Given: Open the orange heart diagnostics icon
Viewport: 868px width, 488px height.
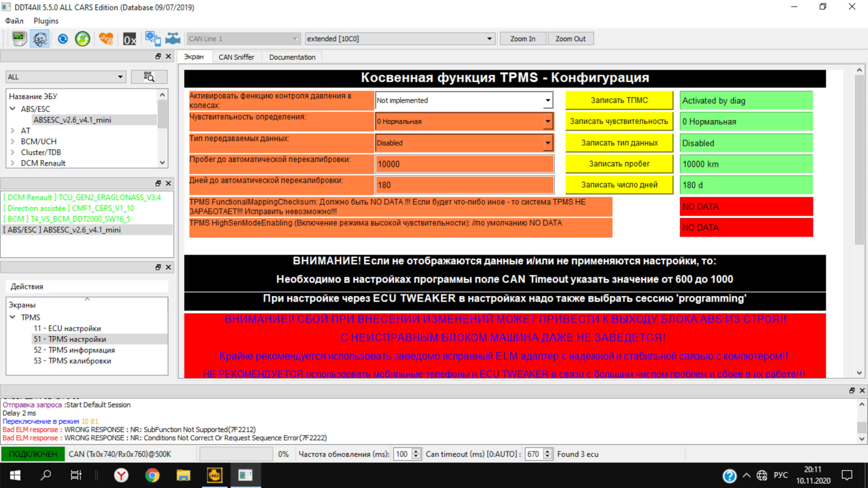Looking at the screenshot, I should (106, 39).
